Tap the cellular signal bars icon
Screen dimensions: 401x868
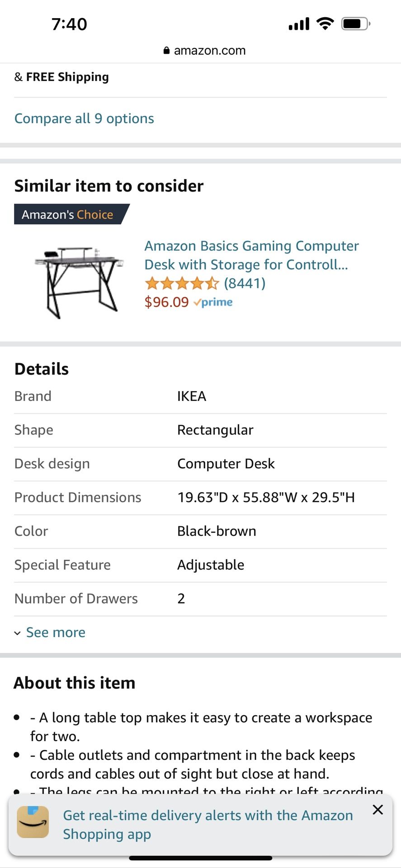pos(299,24)
